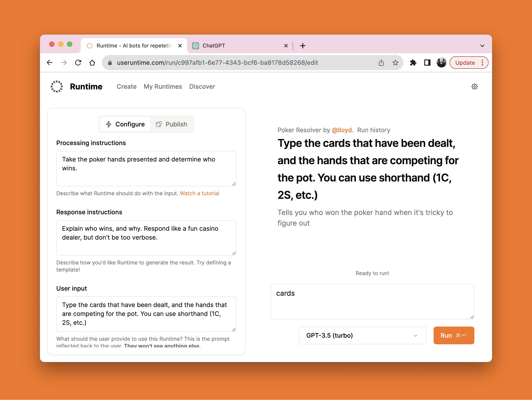Click the share icon in the address bar
The height and width of the screenshot is (400, 532).
pyautogui.click(x=381, y=63)
